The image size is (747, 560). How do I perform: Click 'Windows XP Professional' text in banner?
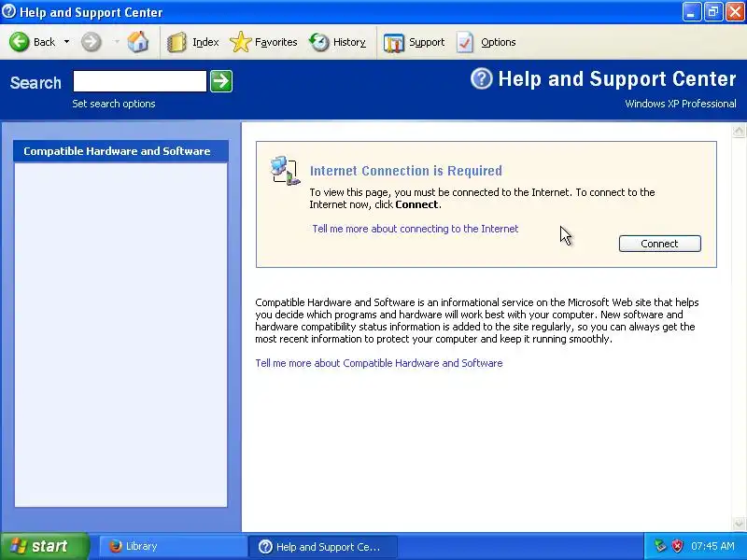[x=681, y=104]
